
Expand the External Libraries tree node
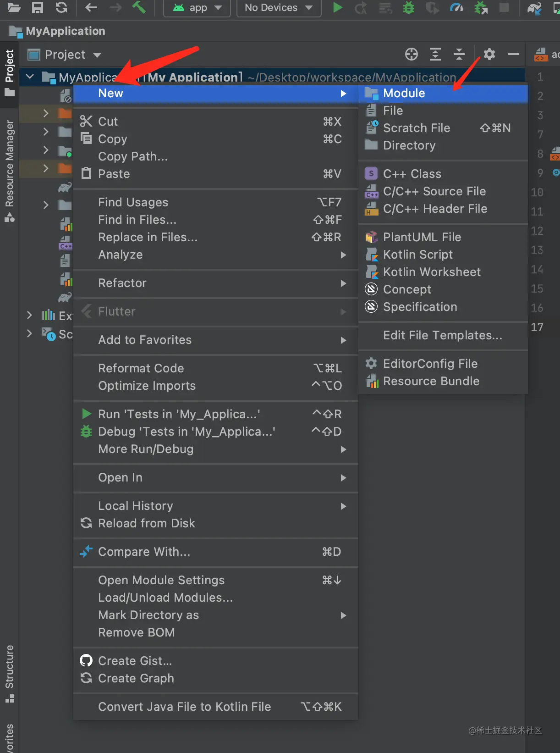29,315
